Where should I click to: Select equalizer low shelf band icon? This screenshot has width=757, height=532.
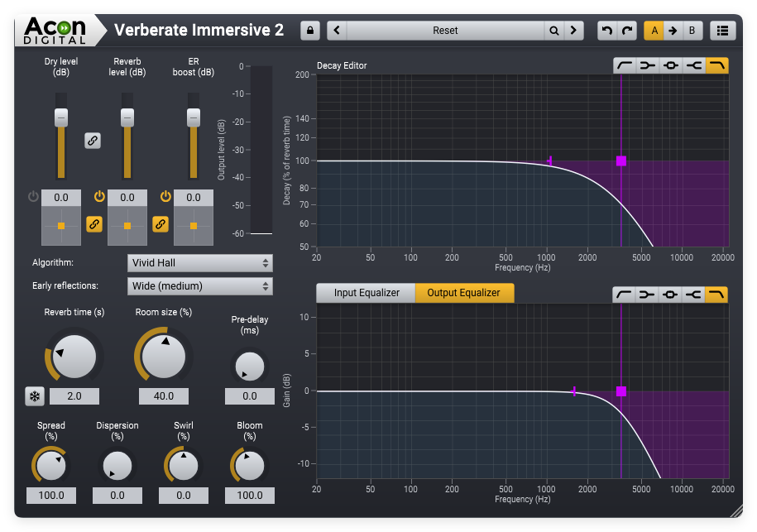648,295
